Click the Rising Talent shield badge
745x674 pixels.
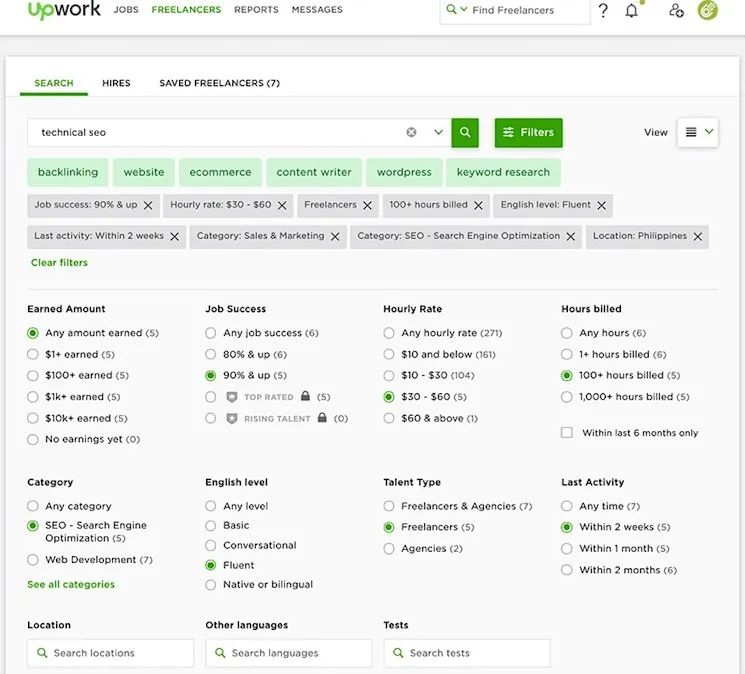[x=231, y=418]
